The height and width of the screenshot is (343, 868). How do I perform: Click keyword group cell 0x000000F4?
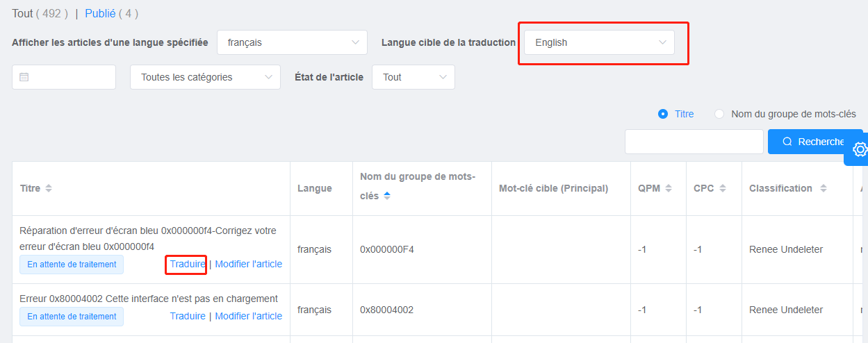point(387,249)
